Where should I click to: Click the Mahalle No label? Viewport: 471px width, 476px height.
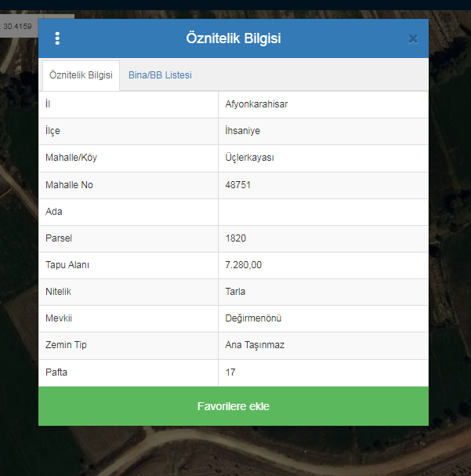click(69, 185)
